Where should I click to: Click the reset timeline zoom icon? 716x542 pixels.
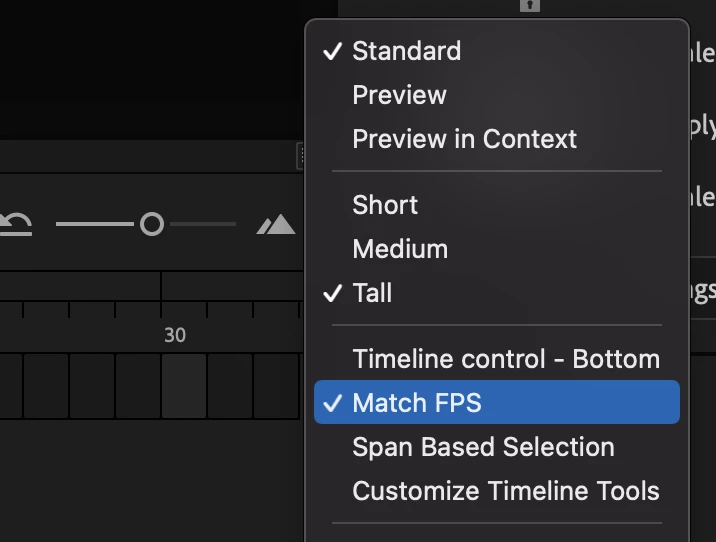click(15, 224)
